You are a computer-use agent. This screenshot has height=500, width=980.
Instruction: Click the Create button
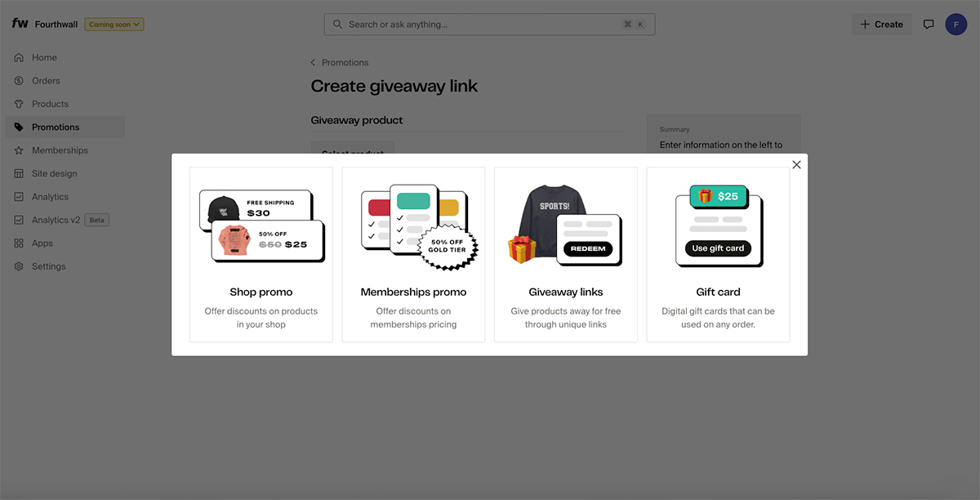pos(881,25)
